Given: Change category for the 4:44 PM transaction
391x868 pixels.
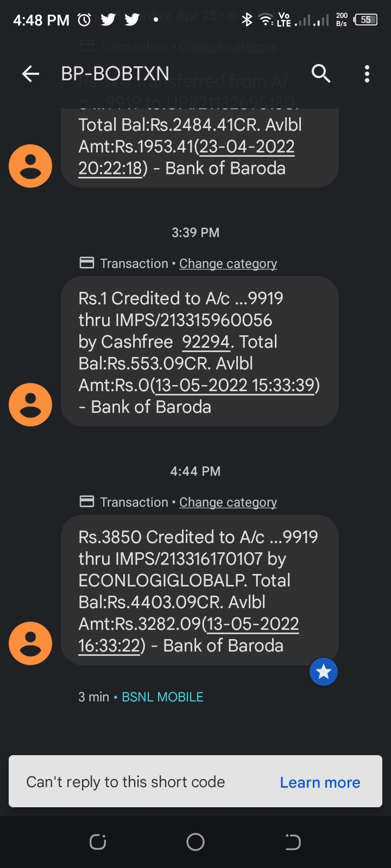Looking at the screenshot, I should tap(228, 502).
